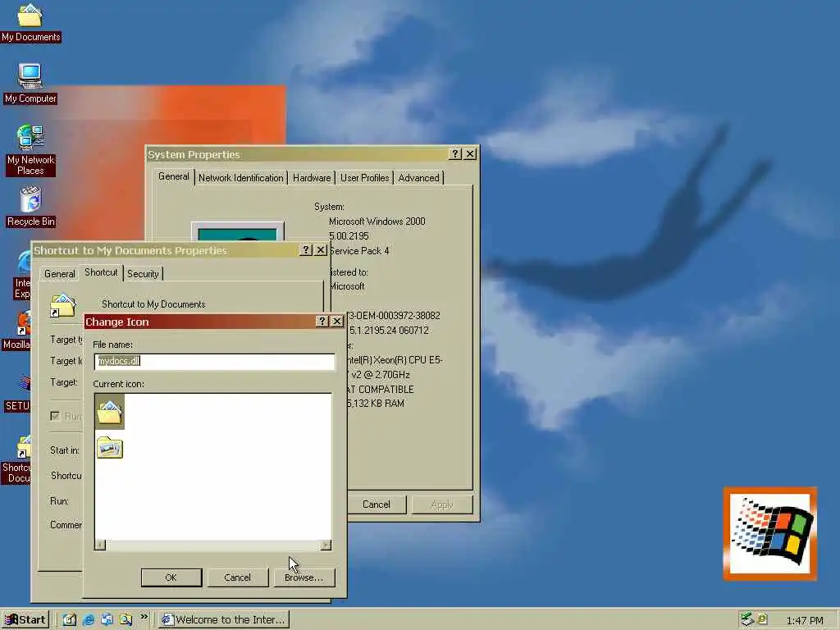Viewport: 840px width, 630px height.
Task: Click the taskbar clock showing 1:47 PM
Action: (x=805, y=620)
